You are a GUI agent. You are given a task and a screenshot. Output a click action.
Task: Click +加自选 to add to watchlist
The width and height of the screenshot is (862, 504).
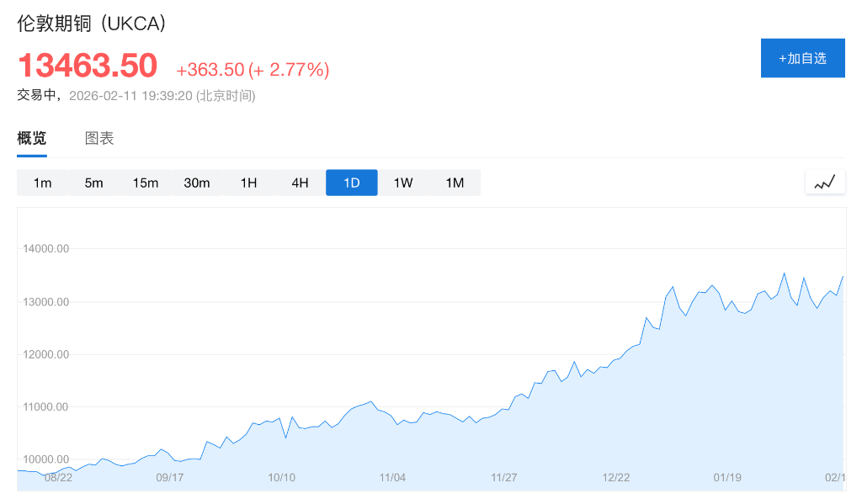pyautogui.click(x=802, y=57)
